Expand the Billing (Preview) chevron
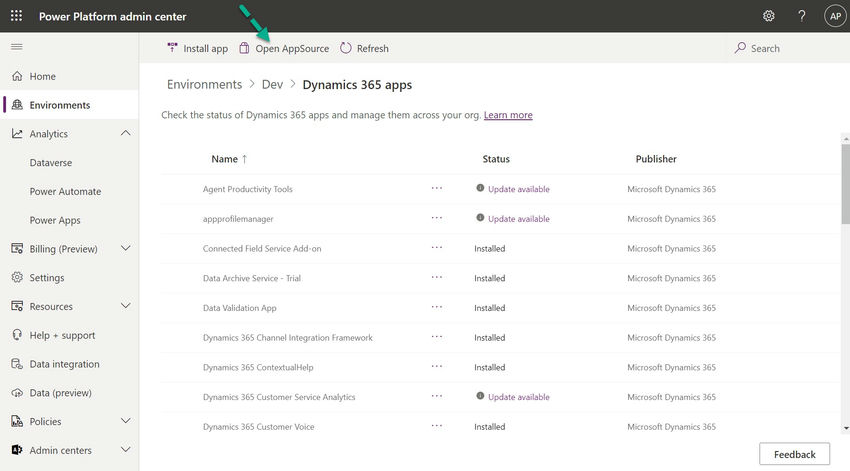This screenshot has height=471, width=850. [125, 248]
